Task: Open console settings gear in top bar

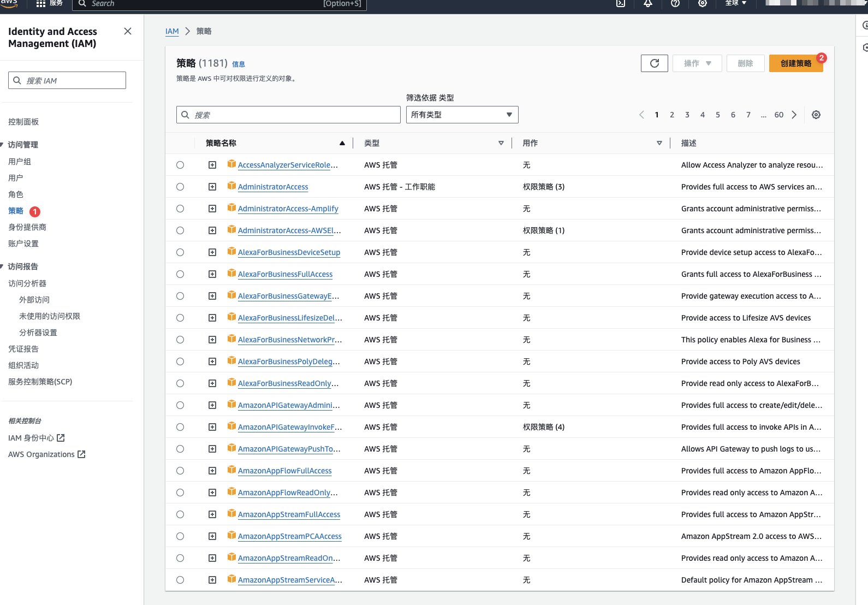Action: [x=703, y=3]
